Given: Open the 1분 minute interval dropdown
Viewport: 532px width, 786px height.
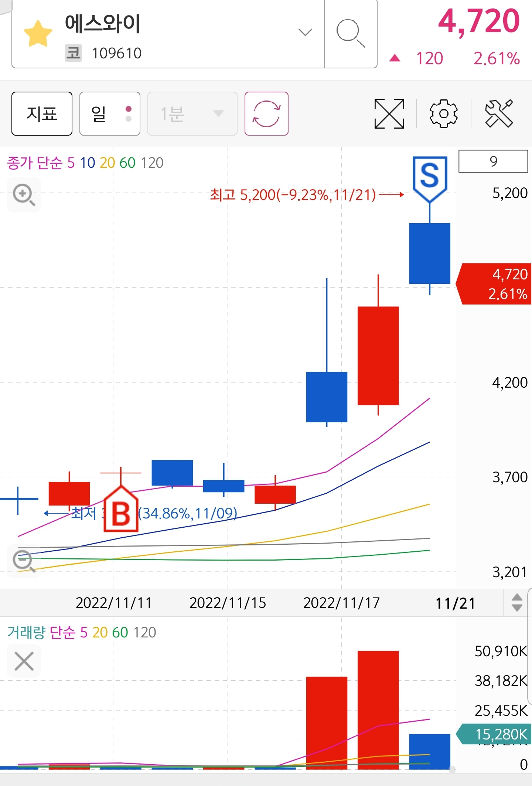Looking at the screenshot, I should (x=192, y=113).
